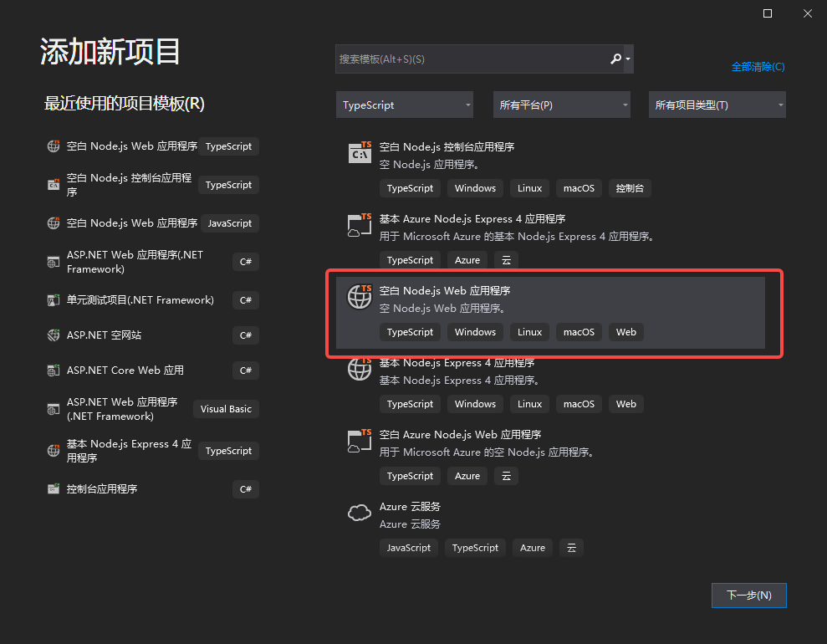Click the Web tag of the highlighted Node.js Web template
Viewport: 827px width, 644px height.
[626, 332]
